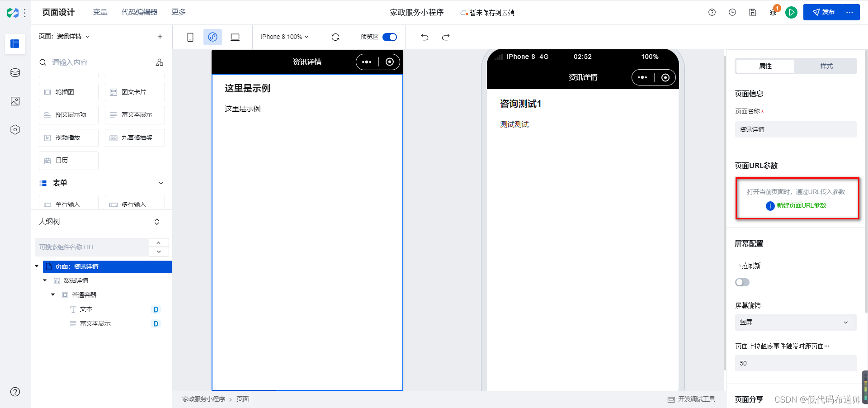Open the help question-mark icon in top bar

tap(712, 12)
